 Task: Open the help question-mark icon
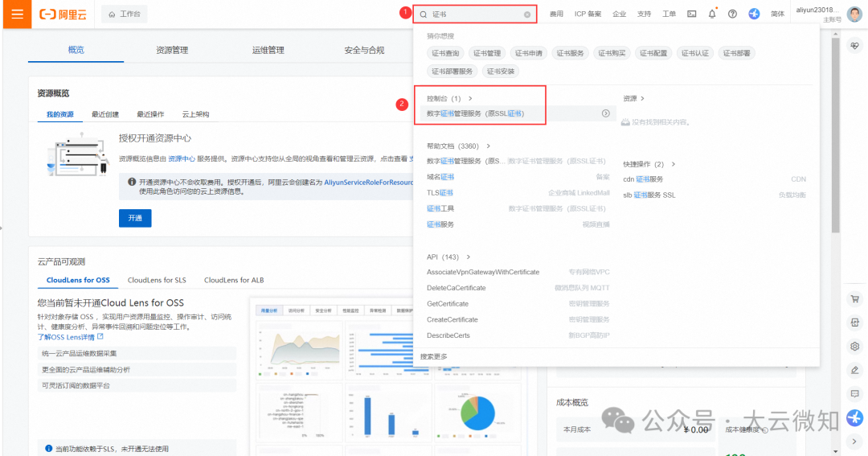tap(732, 14)
